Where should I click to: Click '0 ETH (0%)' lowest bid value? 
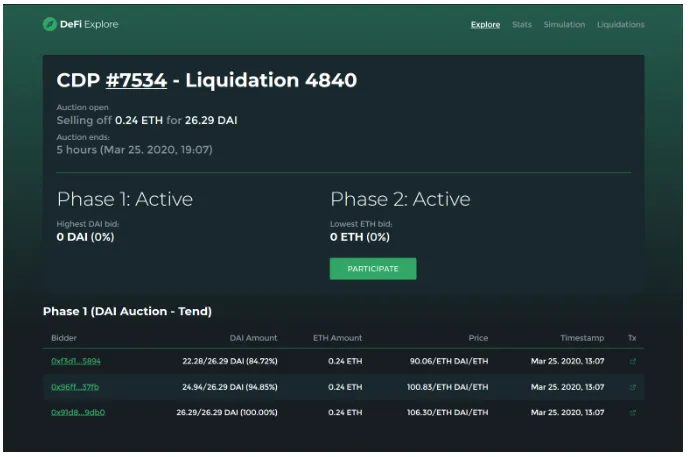[x=360, y=237]
